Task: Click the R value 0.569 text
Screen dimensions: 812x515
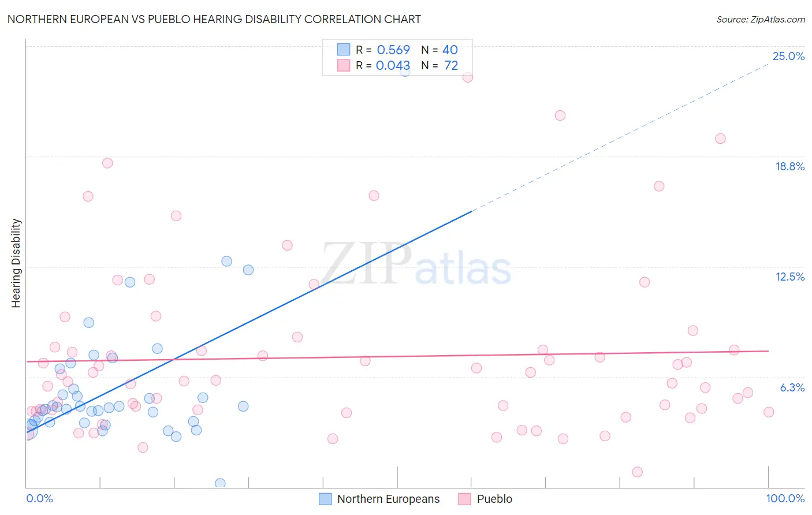Action: click(393, 50)
